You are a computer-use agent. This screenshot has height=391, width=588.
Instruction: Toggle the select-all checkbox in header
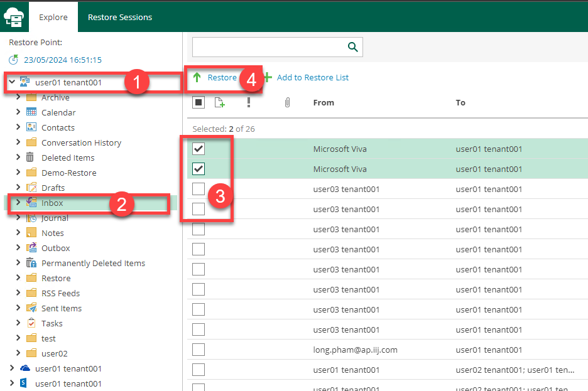[199, 102]
